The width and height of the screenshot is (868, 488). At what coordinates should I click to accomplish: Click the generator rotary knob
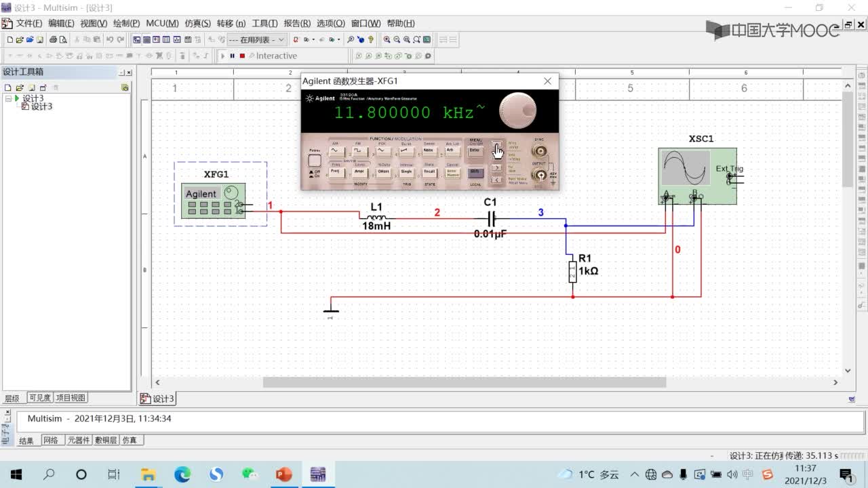tap(518, 110)
